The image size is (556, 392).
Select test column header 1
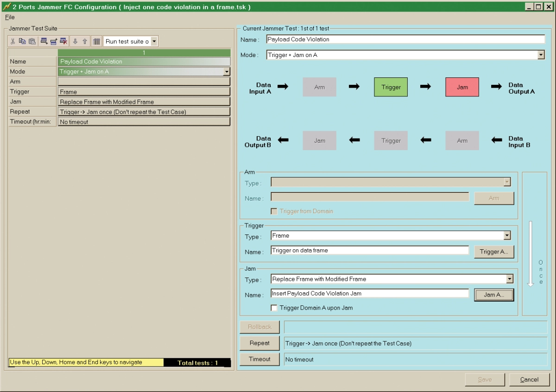[144, 53]
